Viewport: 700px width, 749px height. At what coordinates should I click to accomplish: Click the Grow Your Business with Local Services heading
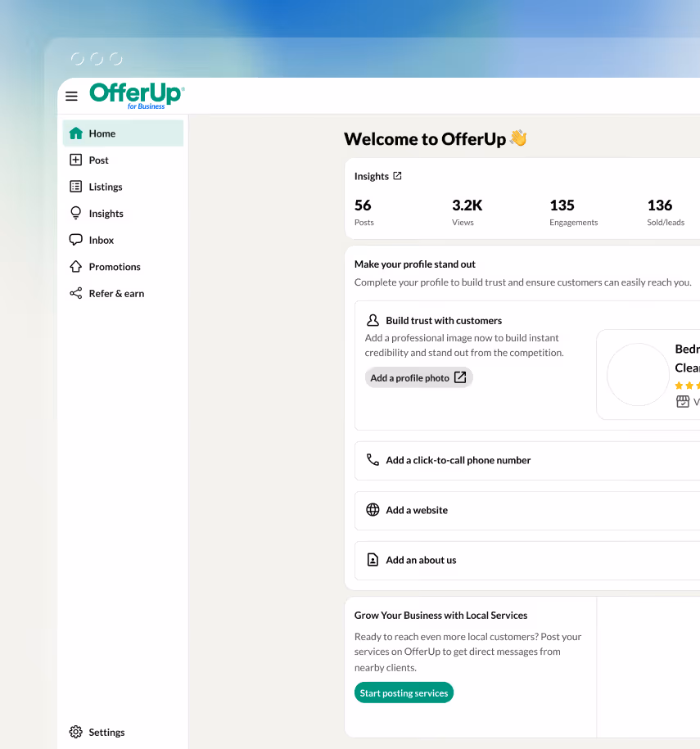click(x=440, y=616)
